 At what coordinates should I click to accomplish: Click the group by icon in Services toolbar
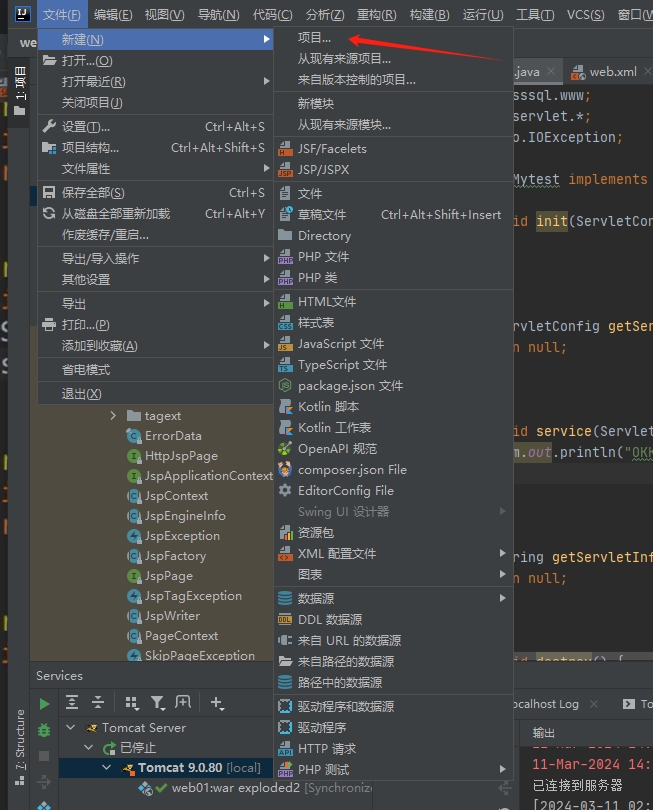pyautogui.click(x=132, y=703)
